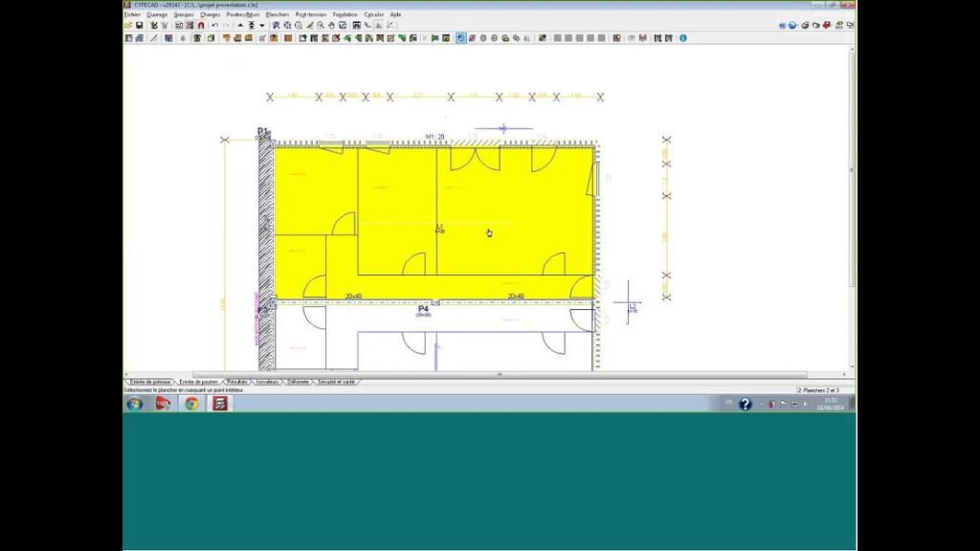This screenshot has height=551, width=980.
Task: Select the magnifier zoom tool icon
Action: click(x=299, y=26)
